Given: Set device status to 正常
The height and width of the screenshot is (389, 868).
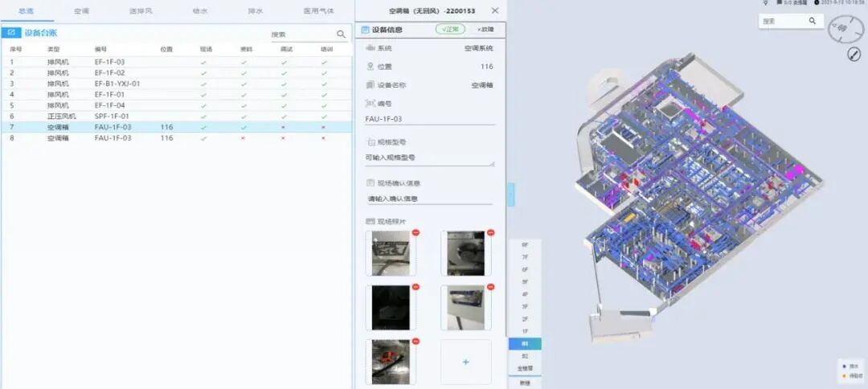Looking at the screenshot, I should (x=450, y=29).
